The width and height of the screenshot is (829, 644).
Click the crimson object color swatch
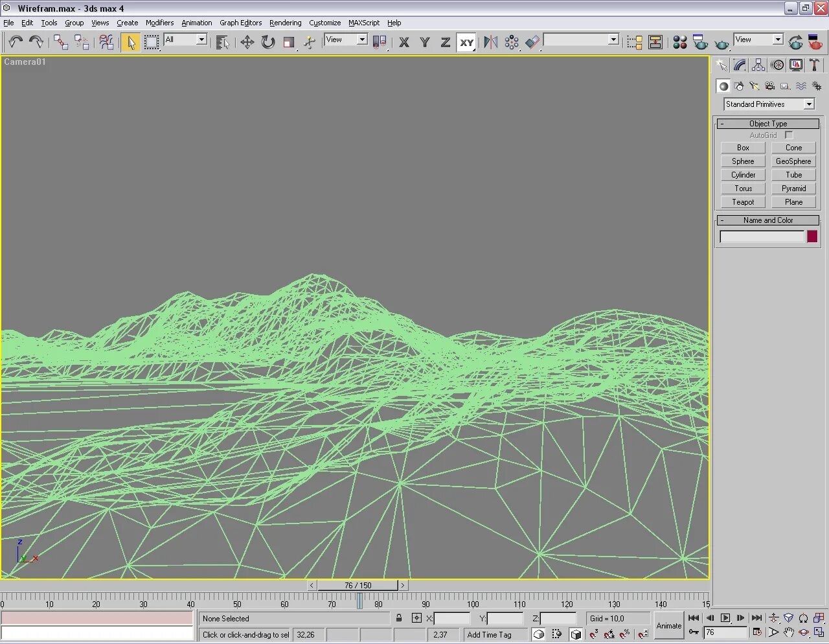(812, 236)
